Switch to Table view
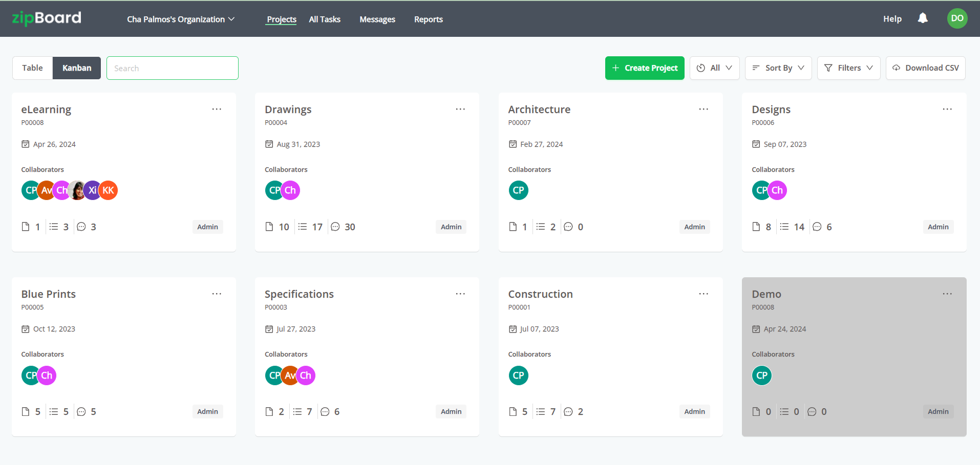This screenshot has width=980, height=465. point(32,68)
